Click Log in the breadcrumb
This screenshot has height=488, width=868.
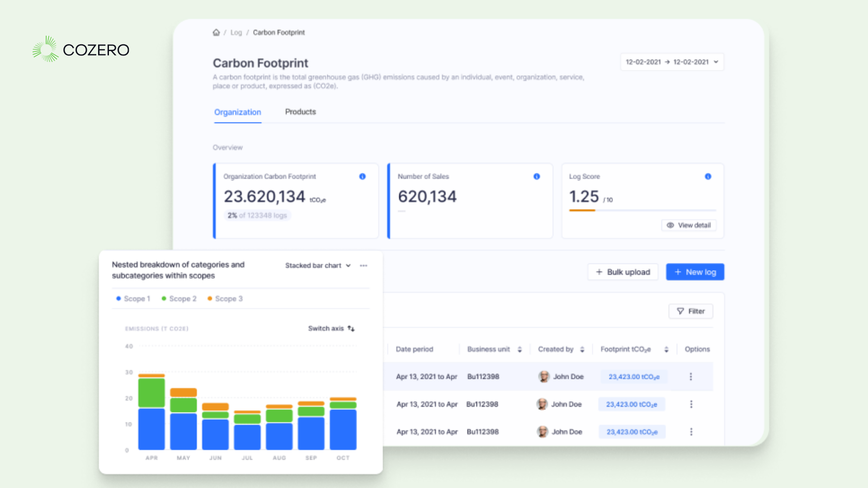pos(236,33)
